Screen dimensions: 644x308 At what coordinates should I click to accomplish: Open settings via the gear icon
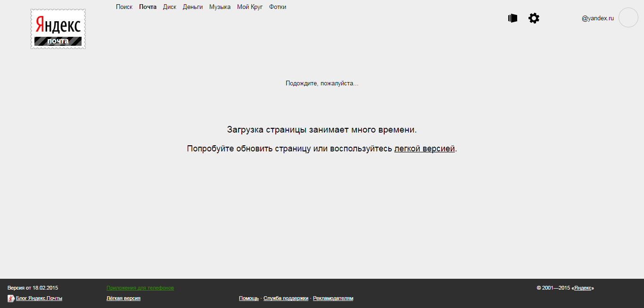pos(534,18)
